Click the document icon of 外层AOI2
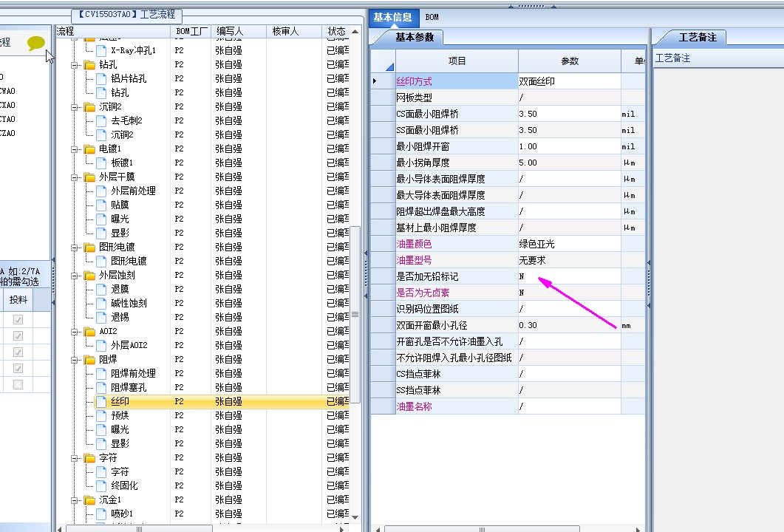 [101, 345]
